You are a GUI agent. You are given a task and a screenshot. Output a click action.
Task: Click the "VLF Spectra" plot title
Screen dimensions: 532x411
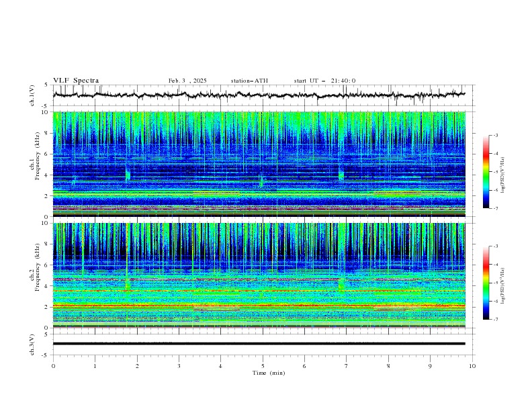pyautogui.click(x=76, y=81)
